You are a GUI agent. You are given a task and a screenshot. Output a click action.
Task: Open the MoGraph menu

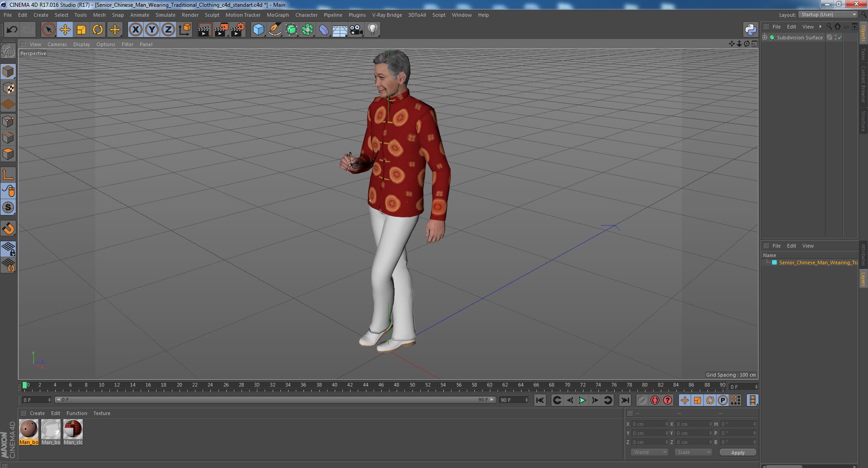point(278,15)
